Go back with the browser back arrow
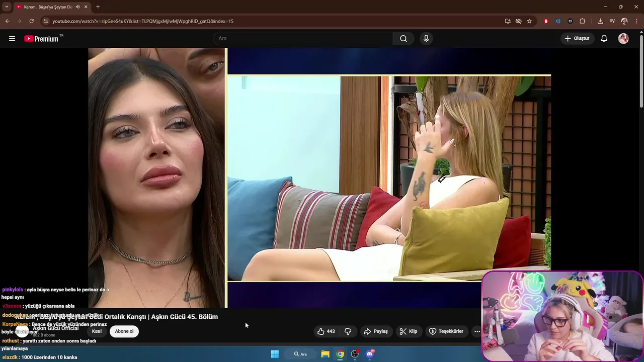 tap(7, 21)
